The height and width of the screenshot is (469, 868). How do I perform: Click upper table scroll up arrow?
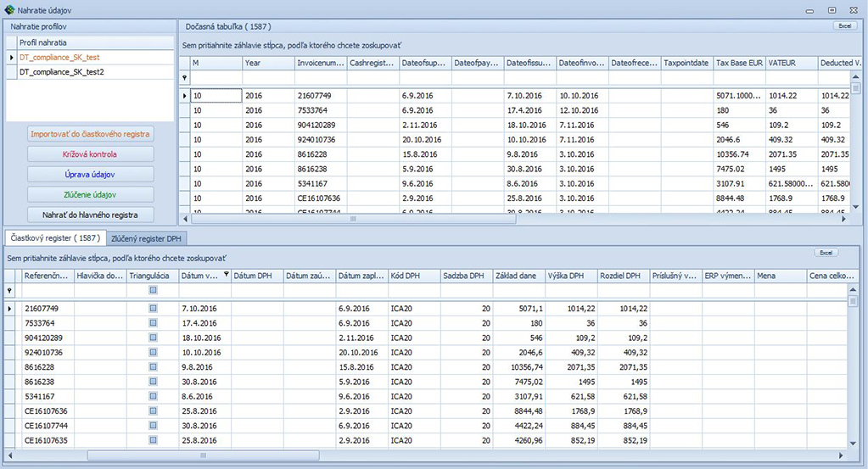[x=855, y=77]
